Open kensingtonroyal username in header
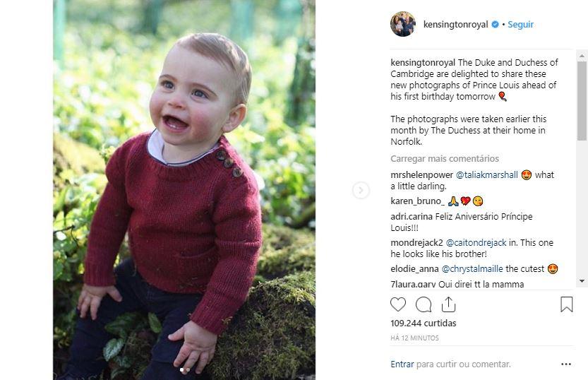The height and width of the screenshot is (380, 588). click(455, 25)
